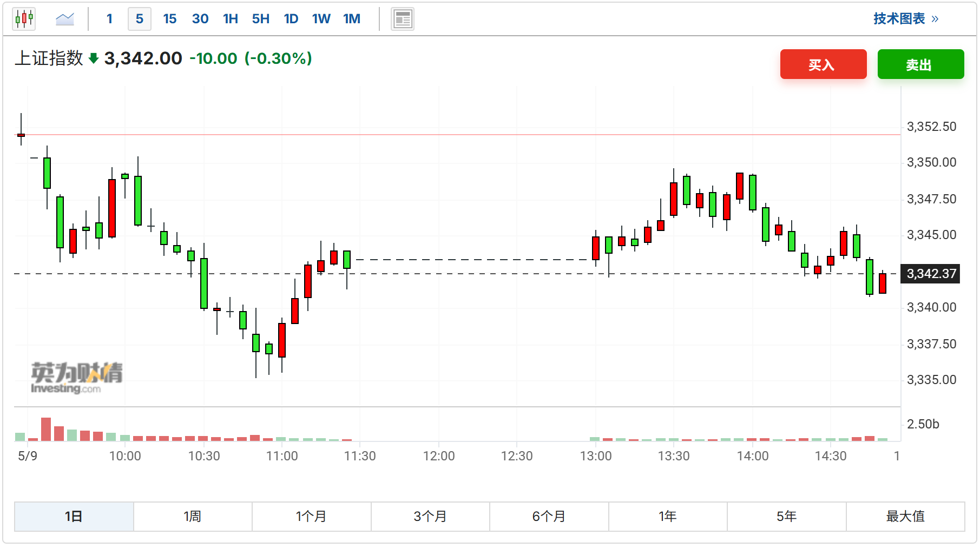
Task: Click the 3,352.50 price axis label
Action: click(931, 127)
